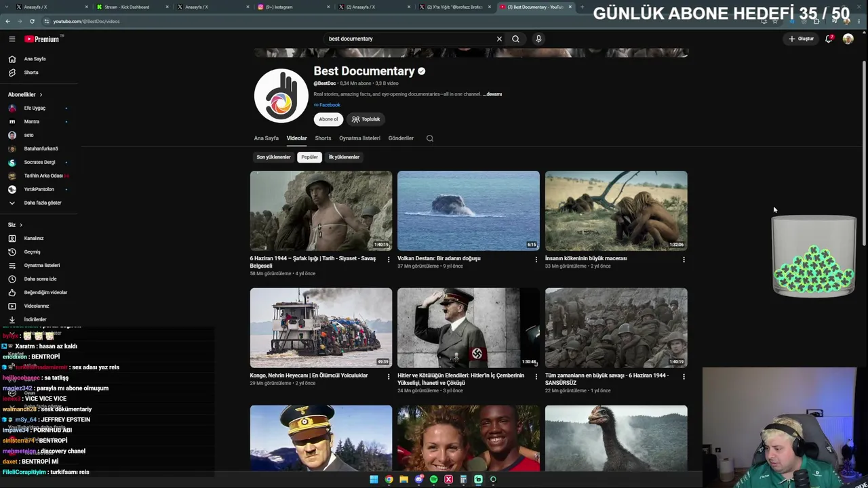Open File Explorer from the taskbar
Image resolution: width=868 pixels, height=488 pixels.
click(x=403, y=479)
